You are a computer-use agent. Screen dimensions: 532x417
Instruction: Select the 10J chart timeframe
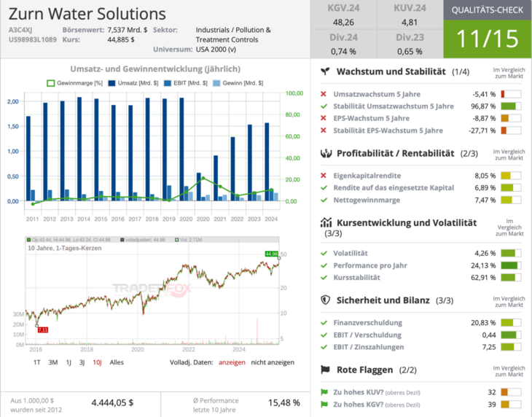click(x=97, y=362)
